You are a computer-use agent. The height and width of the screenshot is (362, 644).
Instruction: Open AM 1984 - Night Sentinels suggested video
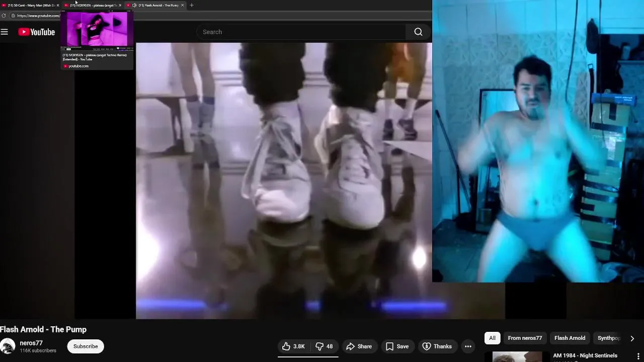(585, 355)
